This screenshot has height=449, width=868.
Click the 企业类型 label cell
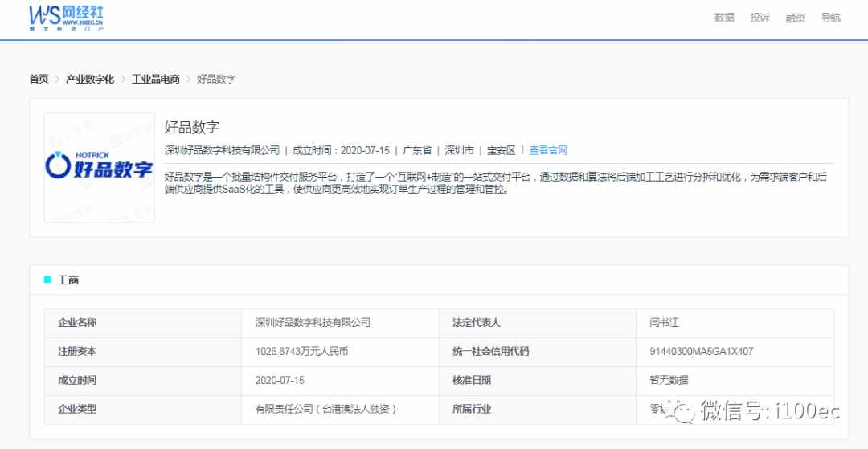(143, 410)
